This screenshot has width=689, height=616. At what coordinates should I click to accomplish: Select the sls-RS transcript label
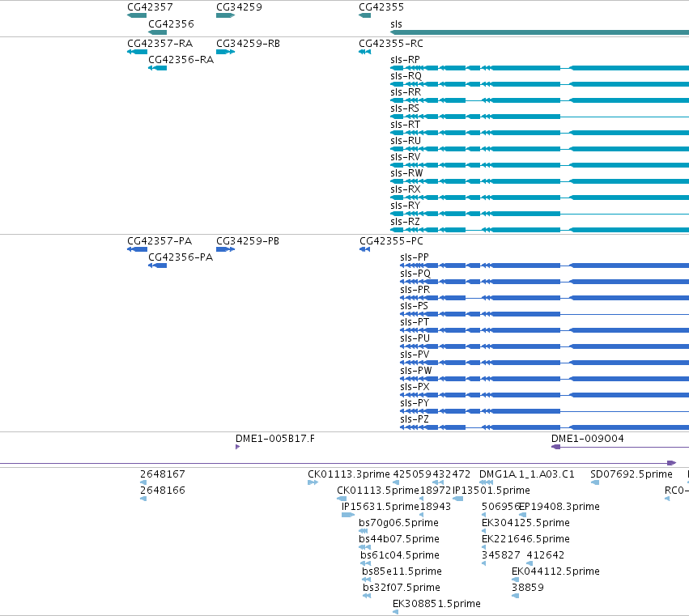[x=405, y=108]
